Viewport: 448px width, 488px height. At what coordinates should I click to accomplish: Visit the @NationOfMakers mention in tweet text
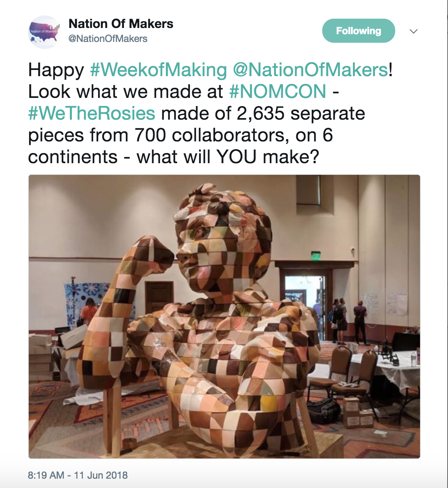pos(310,70)
